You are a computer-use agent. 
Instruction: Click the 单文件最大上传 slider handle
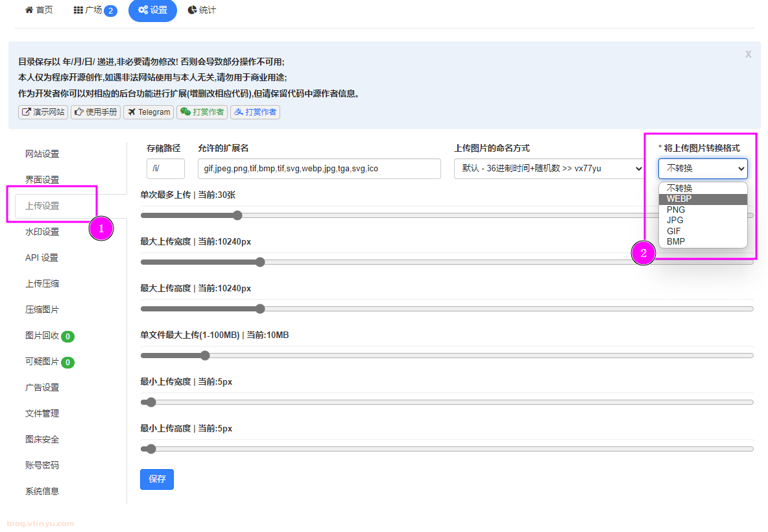point(205,356)
